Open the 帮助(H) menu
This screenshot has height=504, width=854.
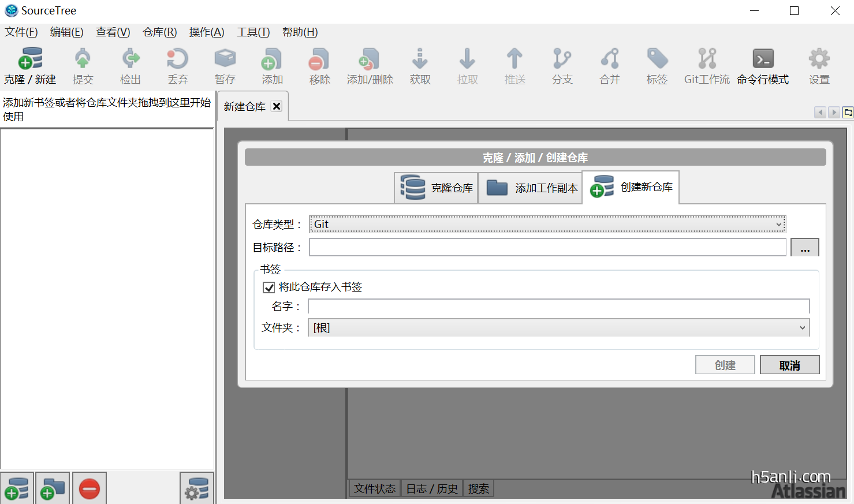click(x=300, y=32)
